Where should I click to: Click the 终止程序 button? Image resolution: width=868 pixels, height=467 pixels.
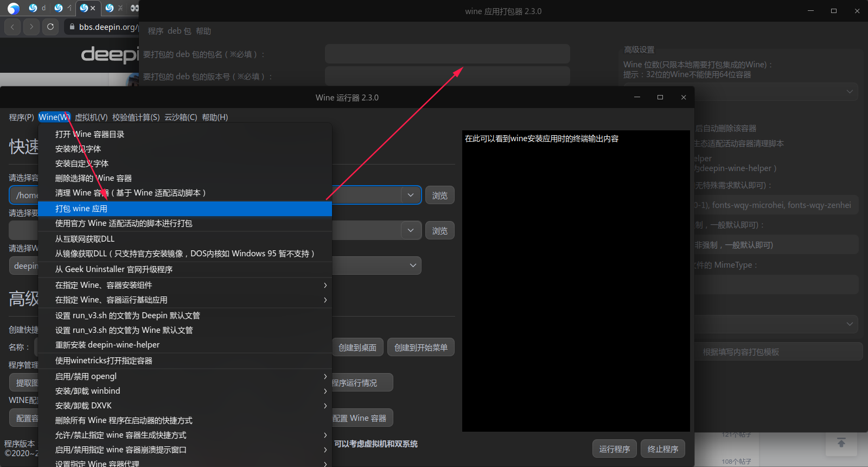(663, 449)
